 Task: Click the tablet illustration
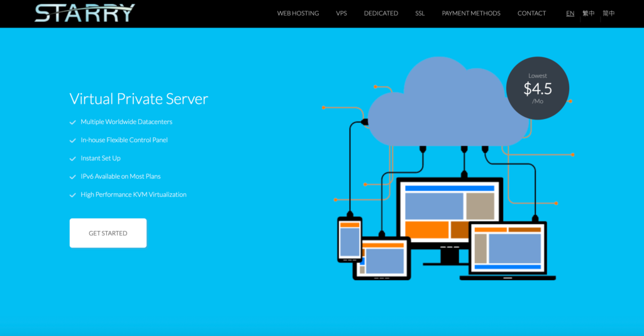[382, 258]
